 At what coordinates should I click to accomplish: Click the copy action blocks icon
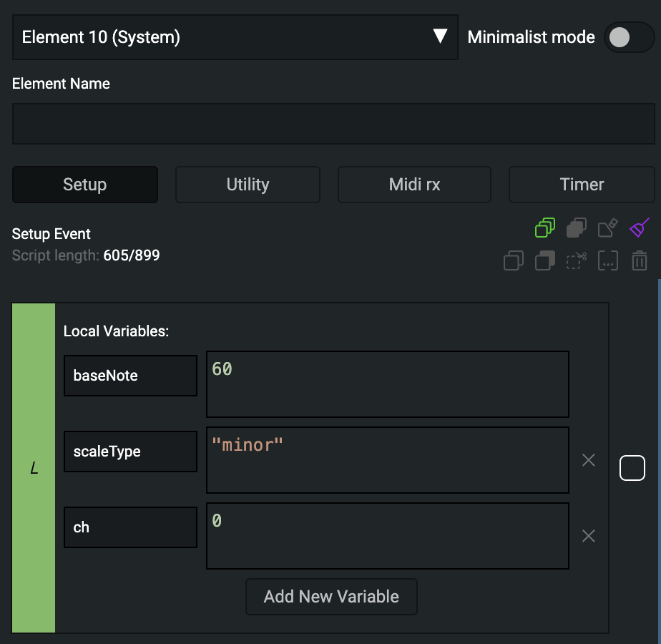(514, 260)
